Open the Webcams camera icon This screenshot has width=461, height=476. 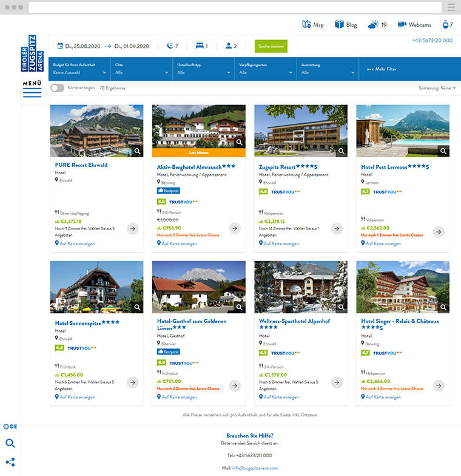coord(402,25)
